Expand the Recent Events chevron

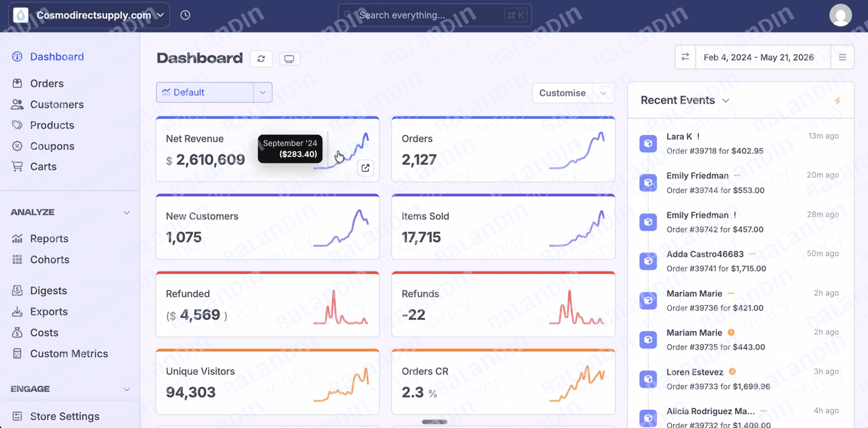[725, 101]
